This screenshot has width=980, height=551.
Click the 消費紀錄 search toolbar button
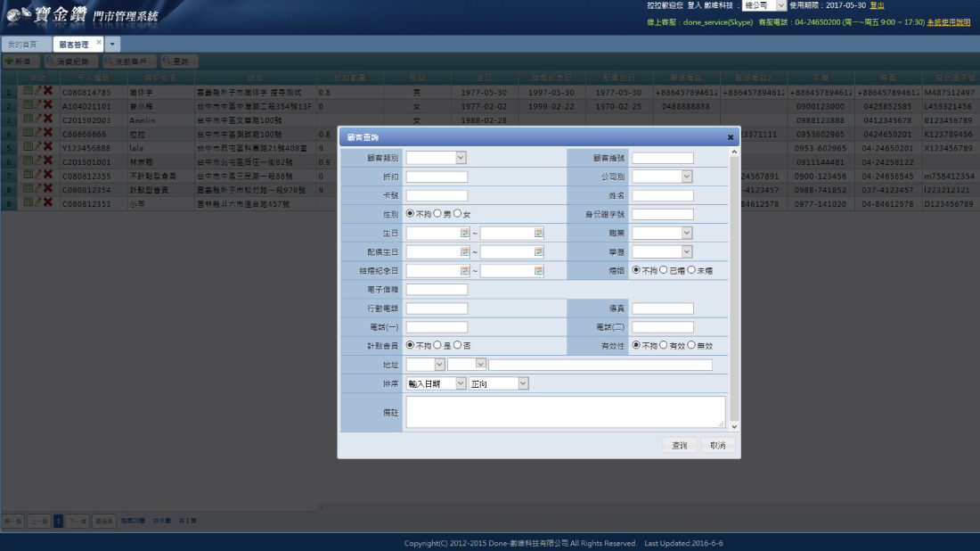[x=71, y=62]
